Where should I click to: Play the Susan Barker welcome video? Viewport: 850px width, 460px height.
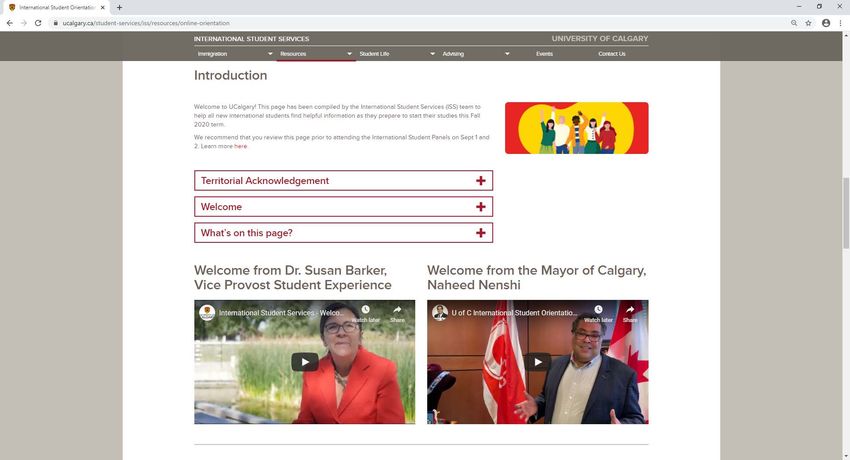(305, 362)
